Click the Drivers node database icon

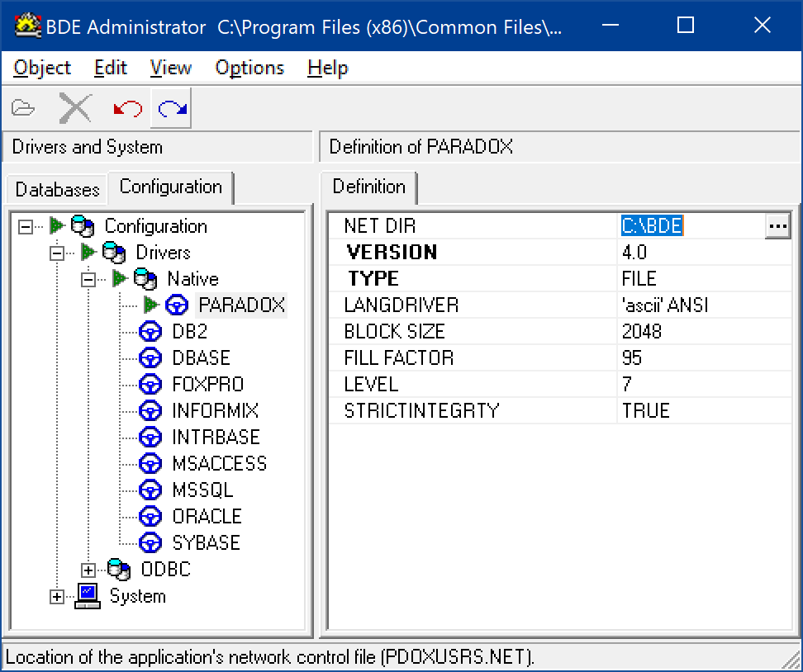(114, 253)
